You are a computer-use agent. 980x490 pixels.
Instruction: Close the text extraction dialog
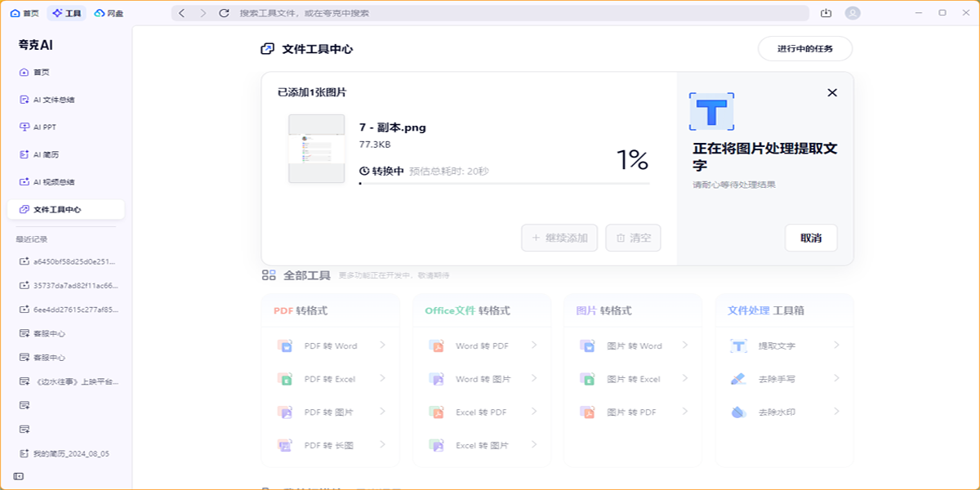(832, 93)
